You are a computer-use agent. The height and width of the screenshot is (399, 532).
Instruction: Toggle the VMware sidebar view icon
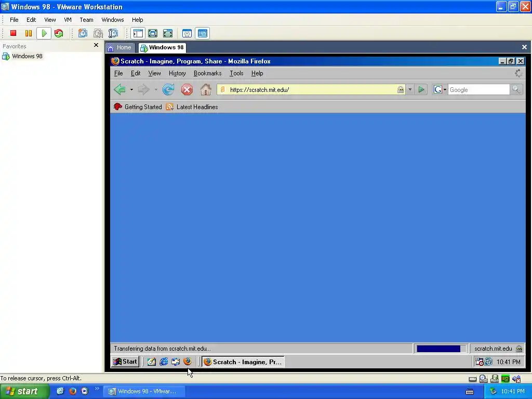[138, 33]
